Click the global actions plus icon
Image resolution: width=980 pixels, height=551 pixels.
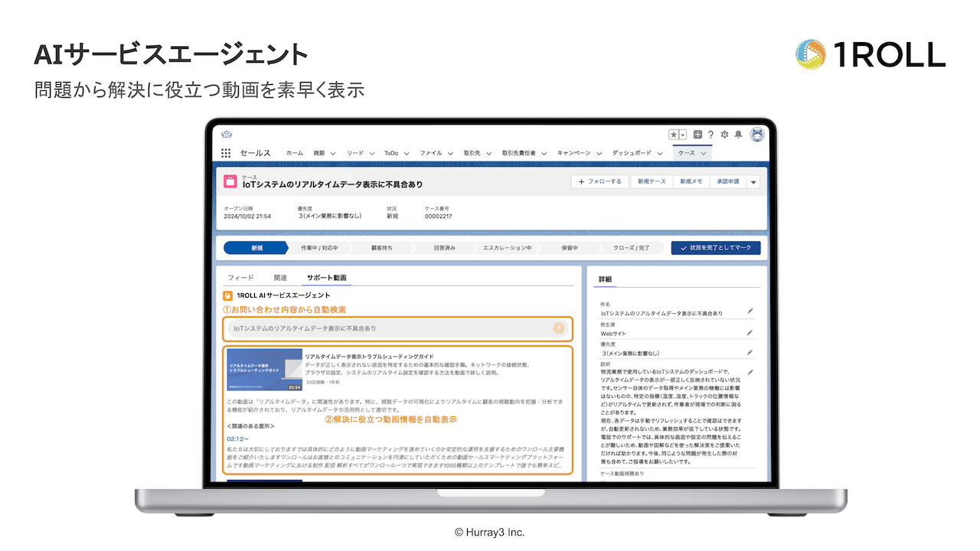(x=697, y=134)
